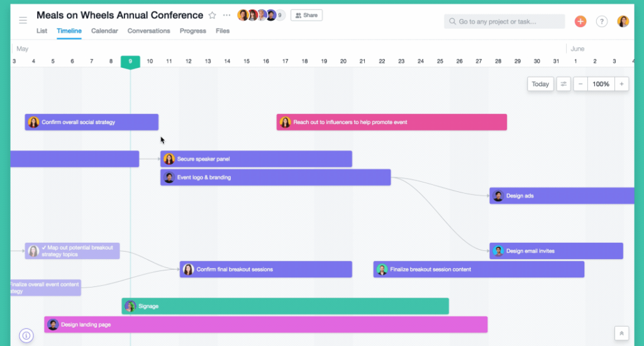Jump to Today on the timeline
Viewport: 644px width, 346px height.
tap(540, 84)
